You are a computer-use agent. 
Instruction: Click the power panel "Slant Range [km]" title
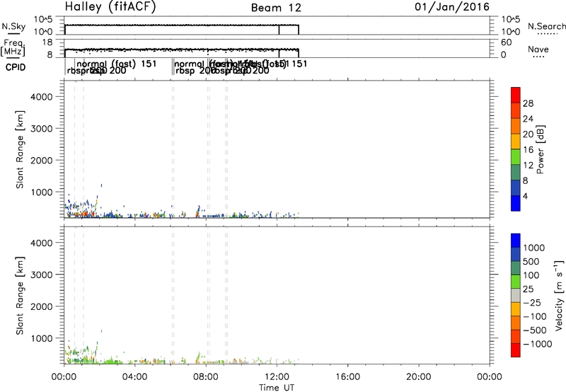(21, 149)
